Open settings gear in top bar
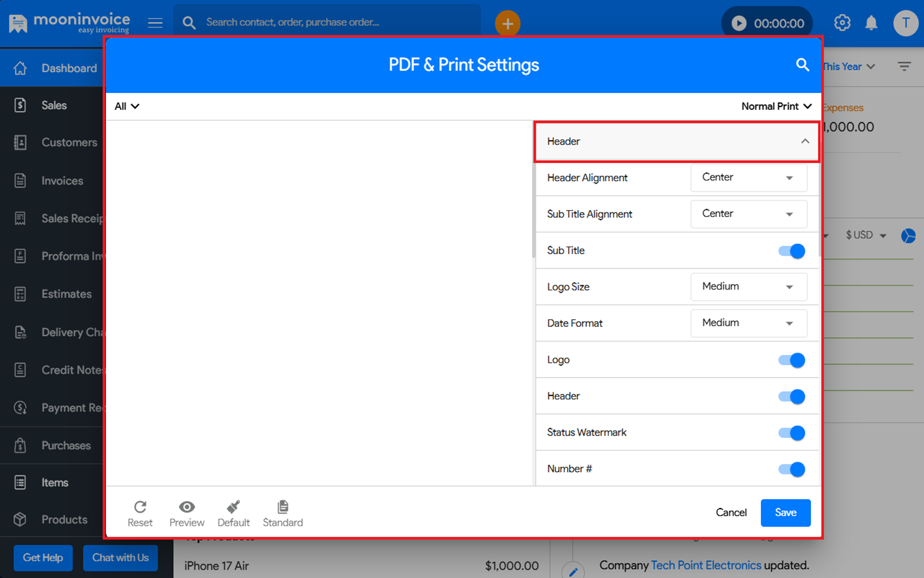This screenshot has height=578, width=924. 842,23
